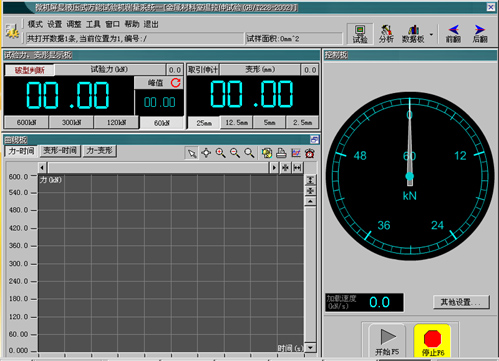This screenshot has width=499, height=361.
Task: Open 其他设置... other settings
Action: coord(461,302)
